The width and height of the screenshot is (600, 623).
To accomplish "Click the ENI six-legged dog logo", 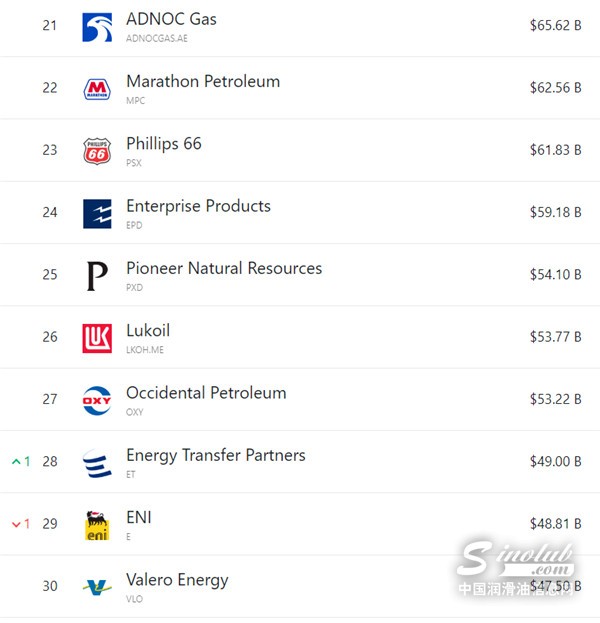I will tap(97, 525).
